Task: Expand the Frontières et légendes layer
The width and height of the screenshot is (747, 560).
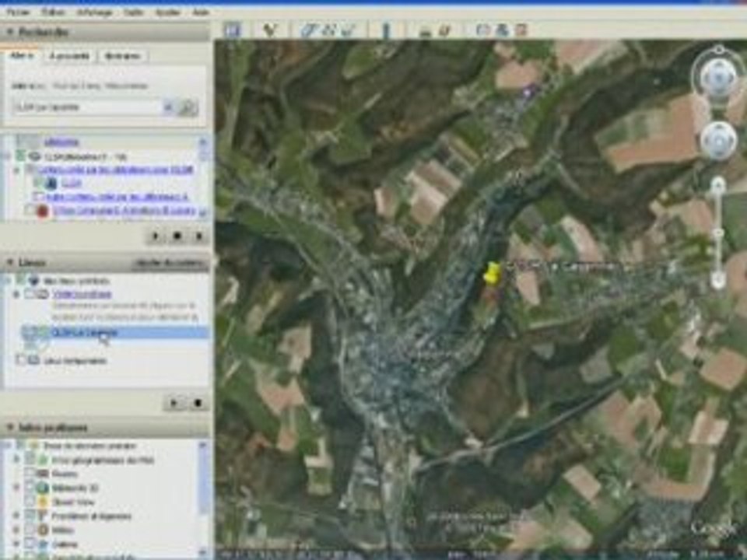Action: tap(16, 516)
